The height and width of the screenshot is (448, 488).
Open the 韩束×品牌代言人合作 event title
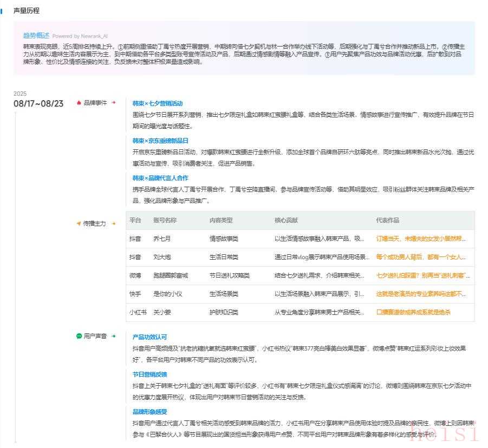(x=160, y=178)
